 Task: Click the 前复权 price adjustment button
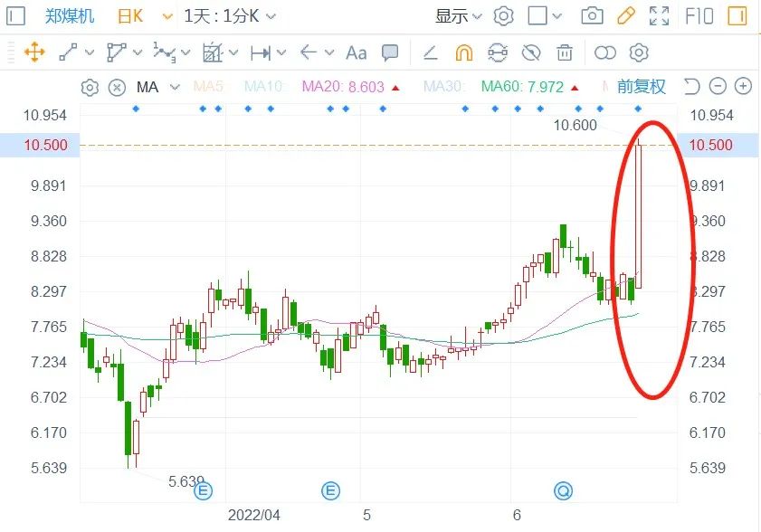[x=642, y=87]
